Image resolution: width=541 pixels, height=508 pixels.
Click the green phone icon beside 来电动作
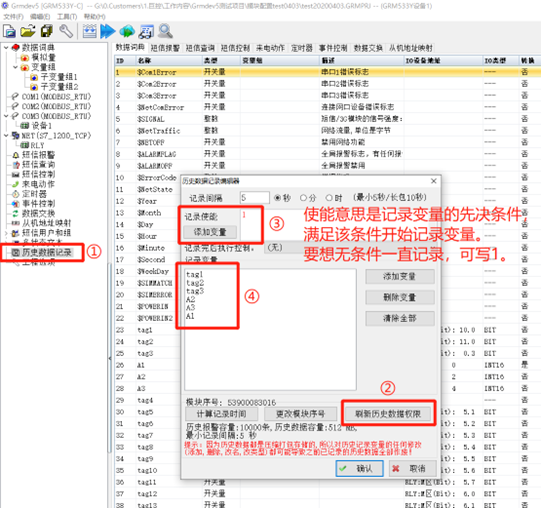click(x=16, y=184)
